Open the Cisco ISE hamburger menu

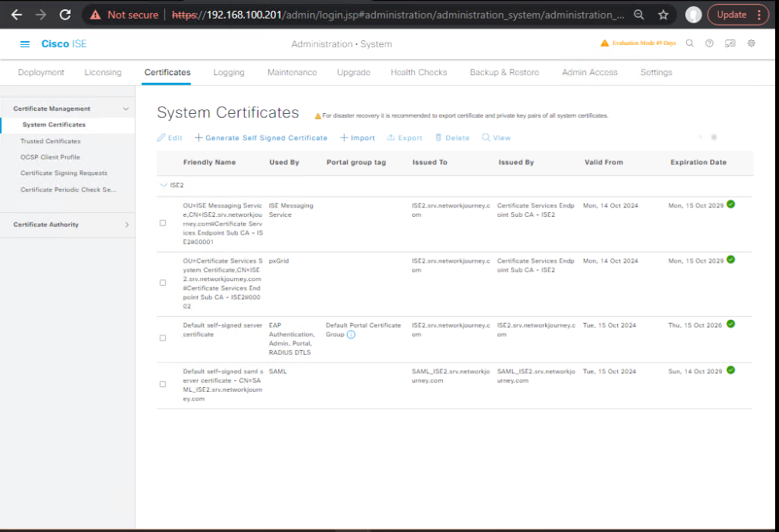click(x=25, y=44)
